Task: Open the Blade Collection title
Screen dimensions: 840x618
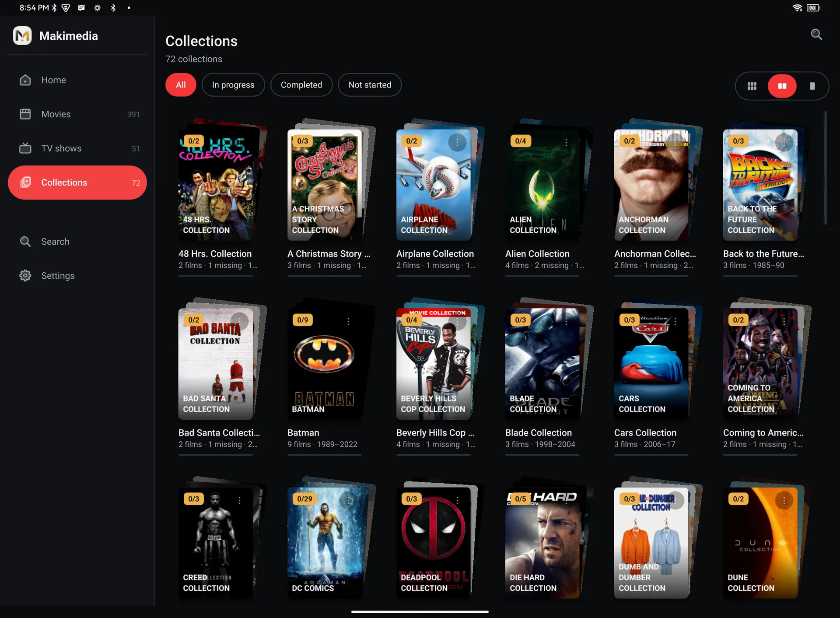Action: click(539, 433)
